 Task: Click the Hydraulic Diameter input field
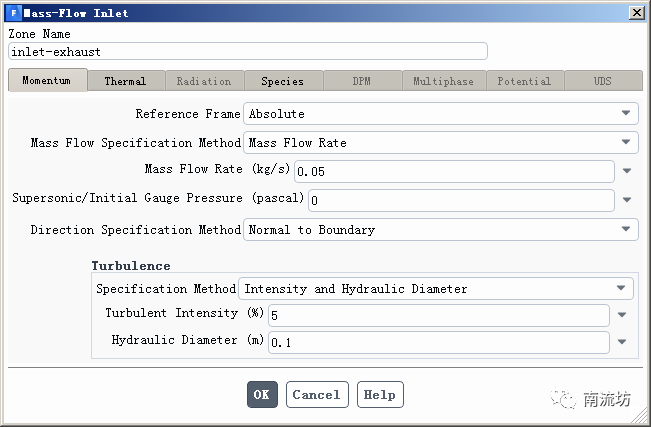click(x=437, y=342)
